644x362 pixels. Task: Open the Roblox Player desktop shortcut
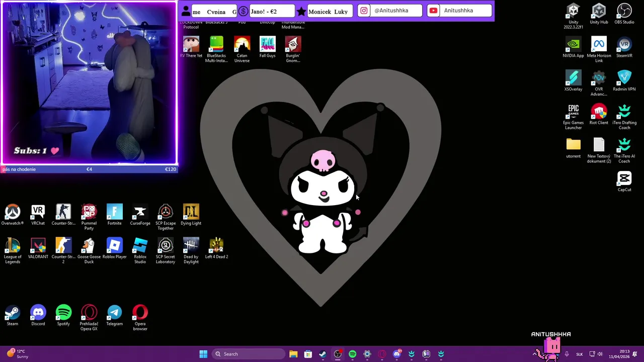114,248
